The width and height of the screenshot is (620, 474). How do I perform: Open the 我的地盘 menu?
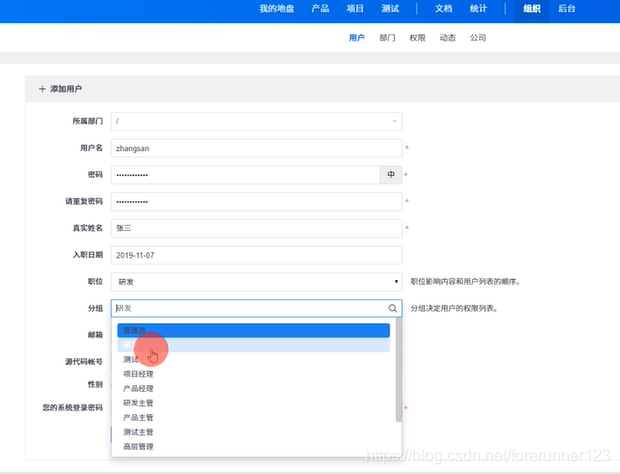click(x=276, y=8)
